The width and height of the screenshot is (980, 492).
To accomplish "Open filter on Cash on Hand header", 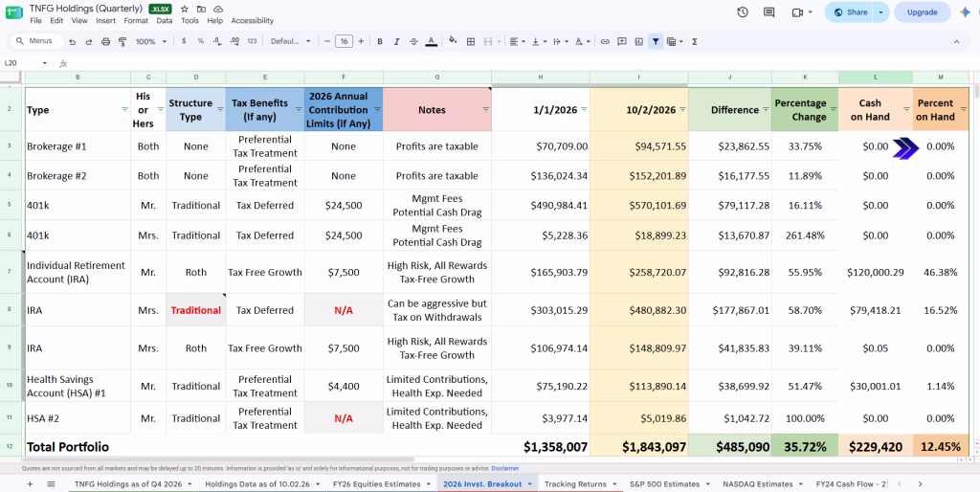I will [x=906, y=109].
